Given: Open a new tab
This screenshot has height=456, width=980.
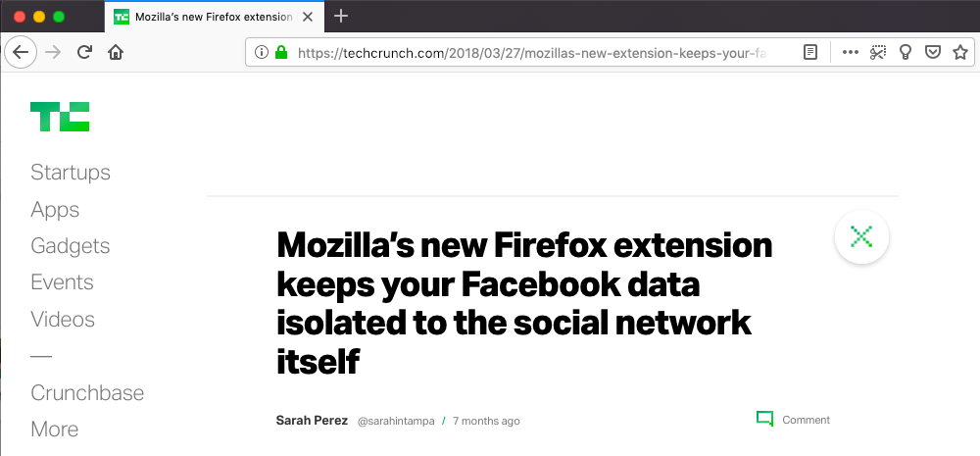Looking at the screenshot, I should (341, 17).
